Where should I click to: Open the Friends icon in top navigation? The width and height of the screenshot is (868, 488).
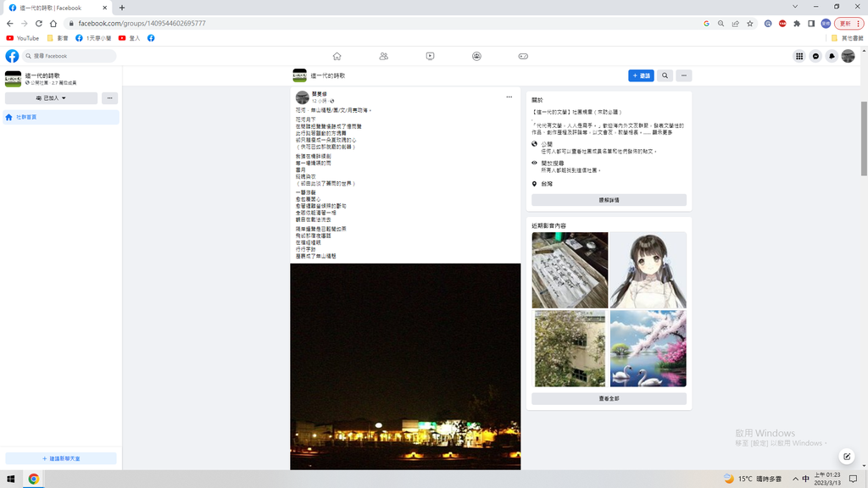coord(384,56)
